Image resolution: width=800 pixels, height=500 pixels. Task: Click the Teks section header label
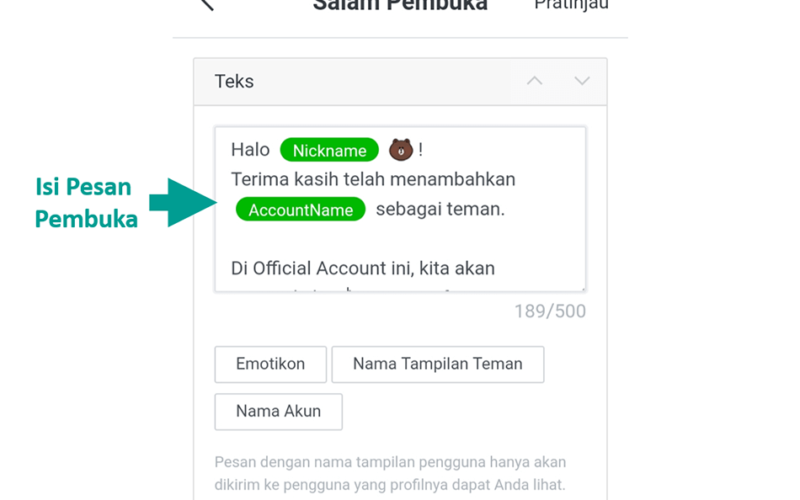[x=234, y=82]
